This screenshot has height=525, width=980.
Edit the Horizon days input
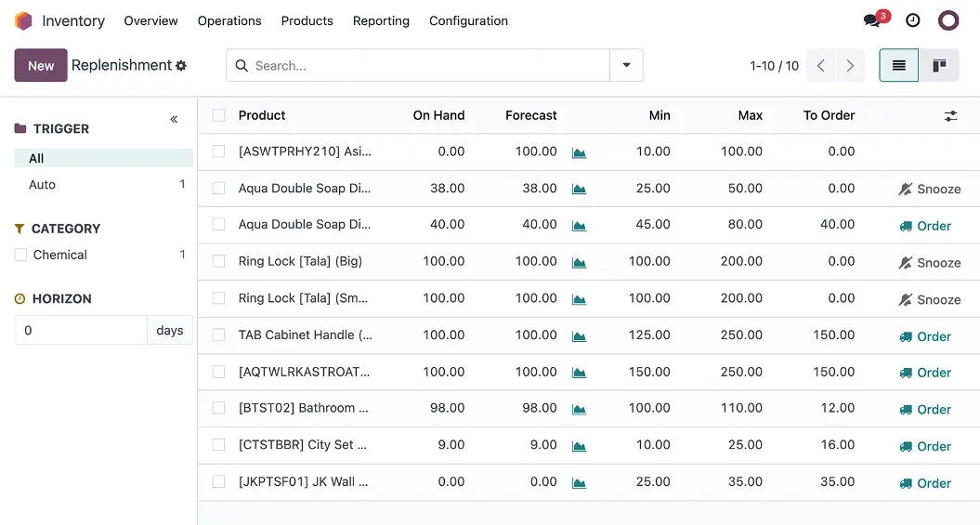tap(81, 330)
